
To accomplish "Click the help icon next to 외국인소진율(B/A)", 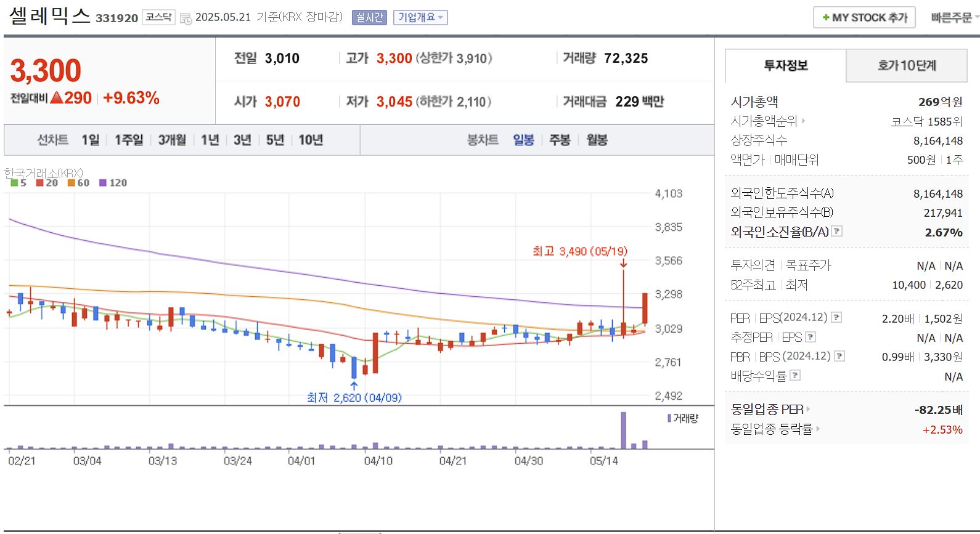I will [836, 231].
